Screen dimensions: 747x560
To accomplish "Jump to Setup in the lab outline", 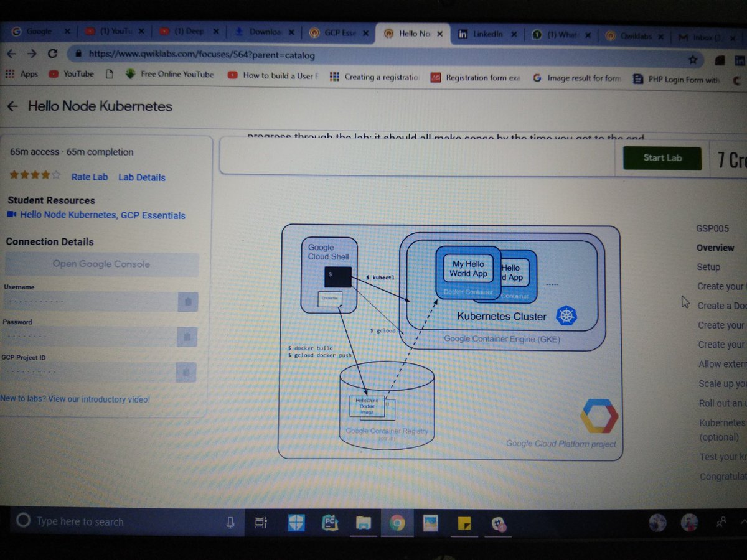I will (708, 267).
